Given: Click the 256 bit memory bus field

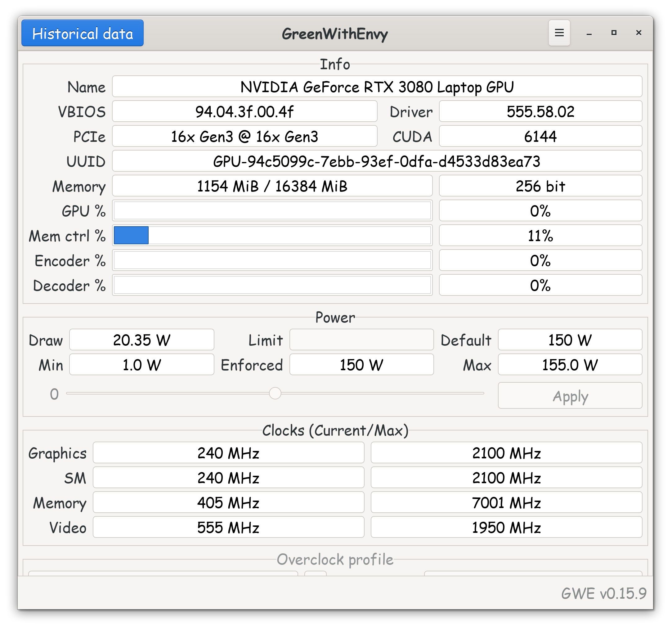Looking at the screenshot, I should point(540,186).
